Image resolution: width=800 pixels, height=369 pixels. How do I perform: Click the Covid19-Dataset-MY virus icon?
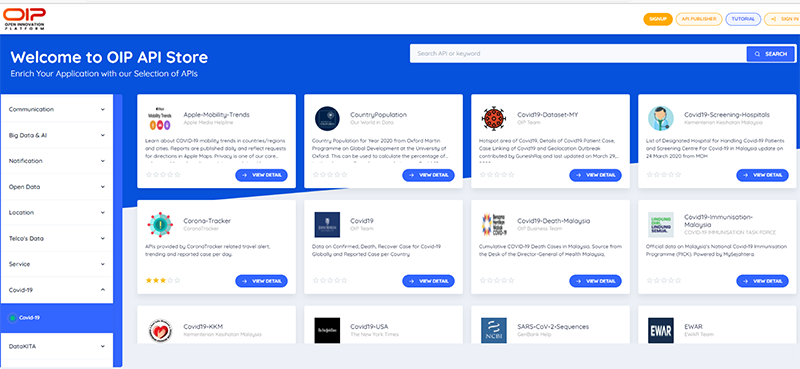click(493, 119)
